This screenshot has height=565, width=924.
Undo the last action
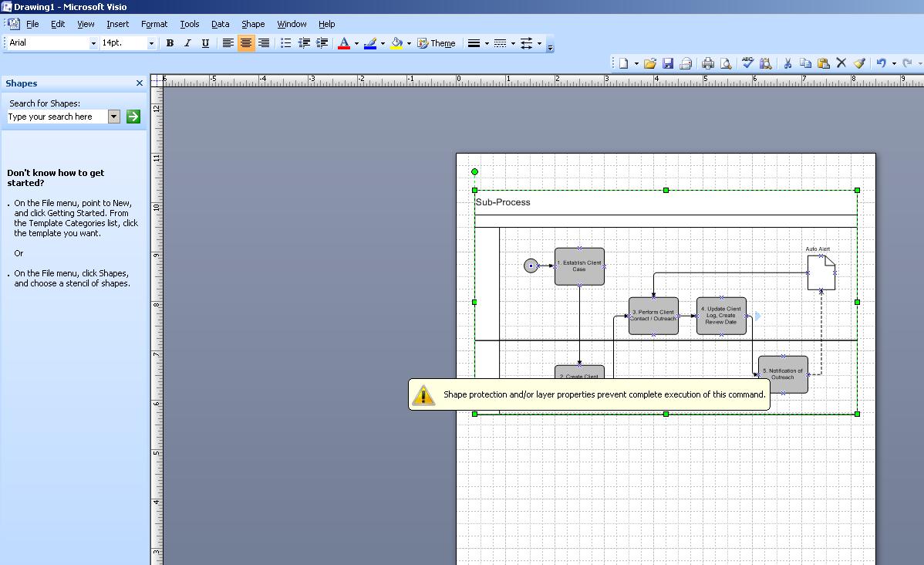881,63
